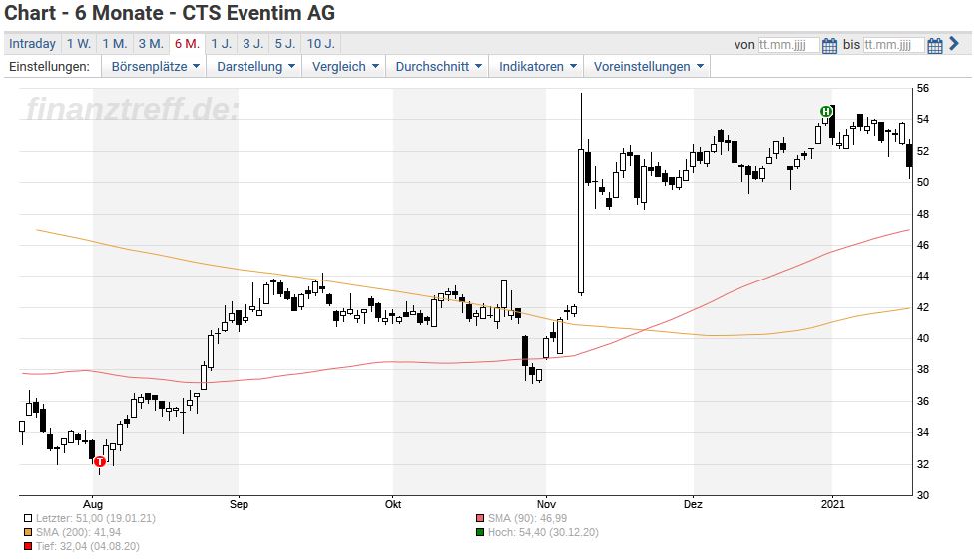Image resolution: width=980 pixels, height=560 pixels.
Task: Open the Voreinstellungen dropdown
Action: pyautogui.click(x=648, y=66)
